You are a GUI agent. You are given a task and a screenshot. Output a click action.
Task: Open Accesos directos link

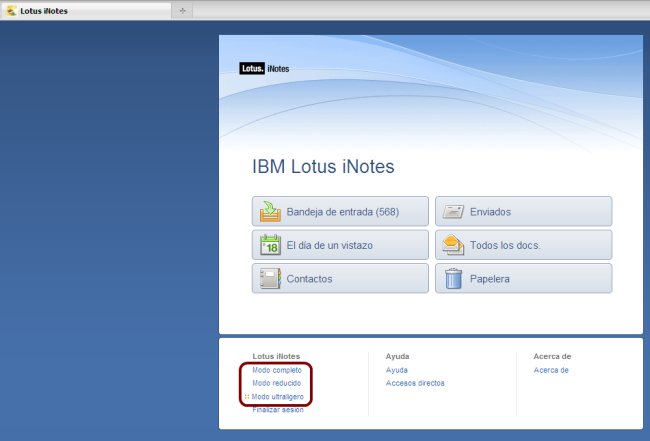(x=415, y=383)
